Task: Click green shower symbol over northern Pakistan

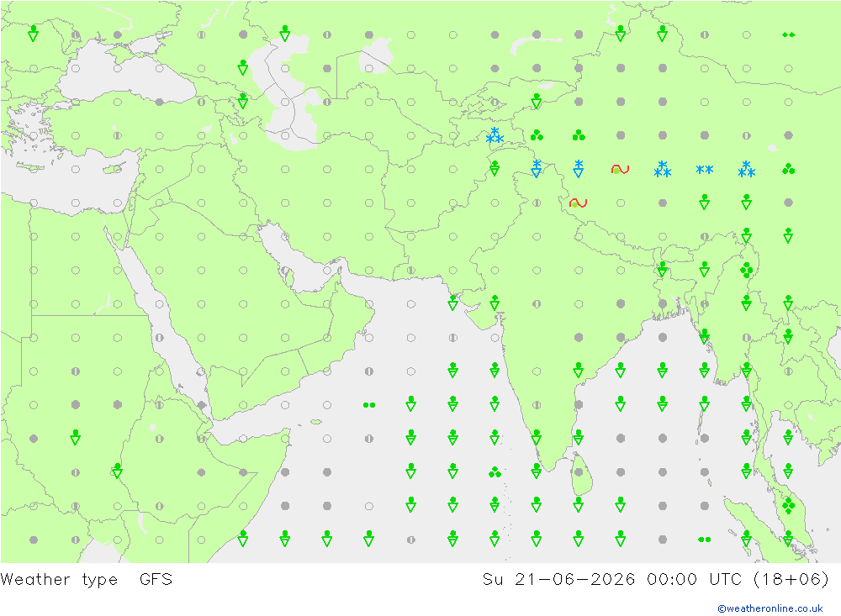Action: [x=495, y=168]
